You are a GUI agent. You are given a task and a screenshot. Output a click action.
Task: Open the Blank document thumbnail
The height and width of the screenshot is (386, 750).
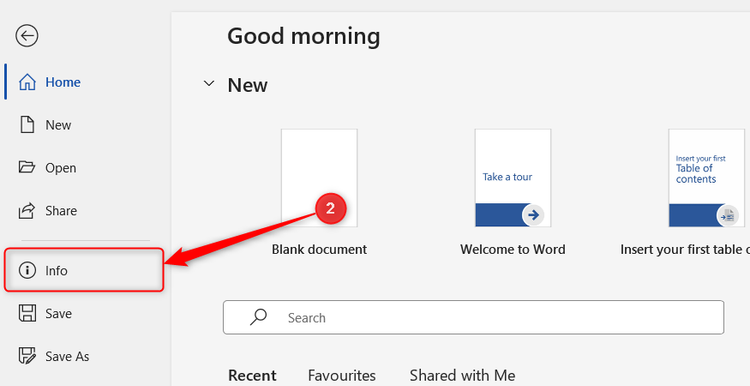pyautogui.click(x=319, y=178)
